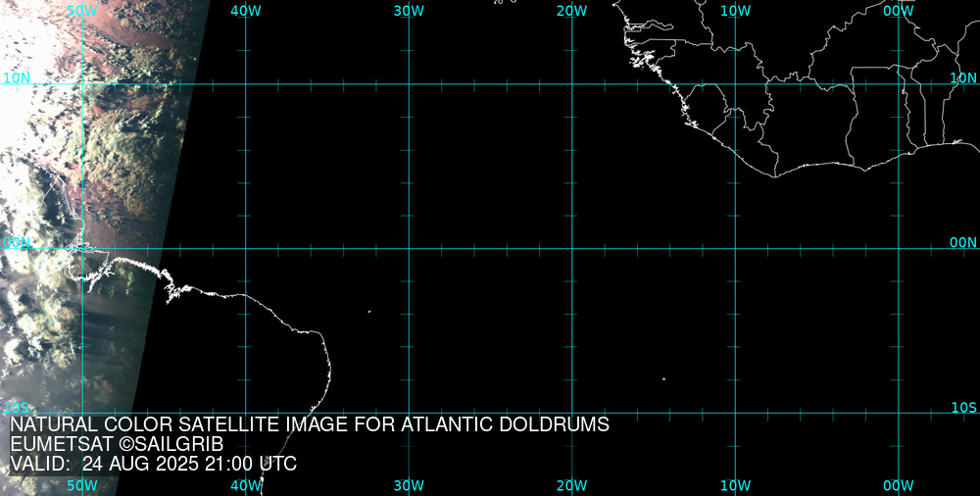Click the top 10W longitude label
The image size is (980, 496).
pyautogui.click(x=736, y=11)
